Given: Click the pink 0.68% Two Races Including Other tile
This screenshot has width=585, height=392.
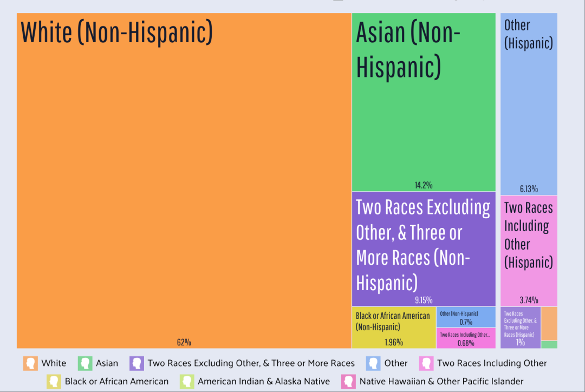Looking at the screenshot, I should 466,338.
